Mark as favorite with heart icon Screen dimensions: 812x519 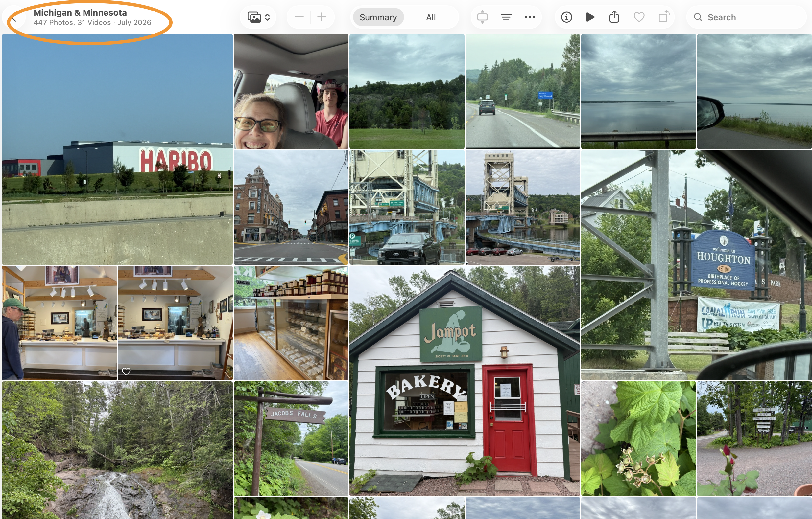pos(639,17)
